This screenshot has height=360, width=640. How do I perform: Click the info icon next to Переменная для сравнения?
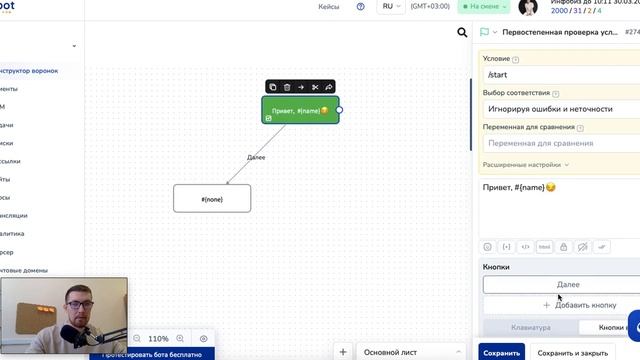click(x=580, y=128)
